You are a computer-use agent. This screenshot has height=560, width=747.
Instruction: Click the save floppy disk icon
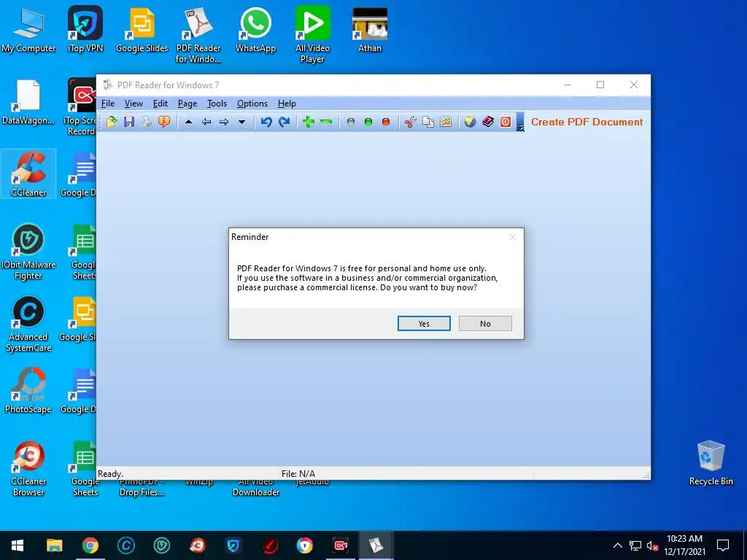pyautogui.click(x=129, y=122)
